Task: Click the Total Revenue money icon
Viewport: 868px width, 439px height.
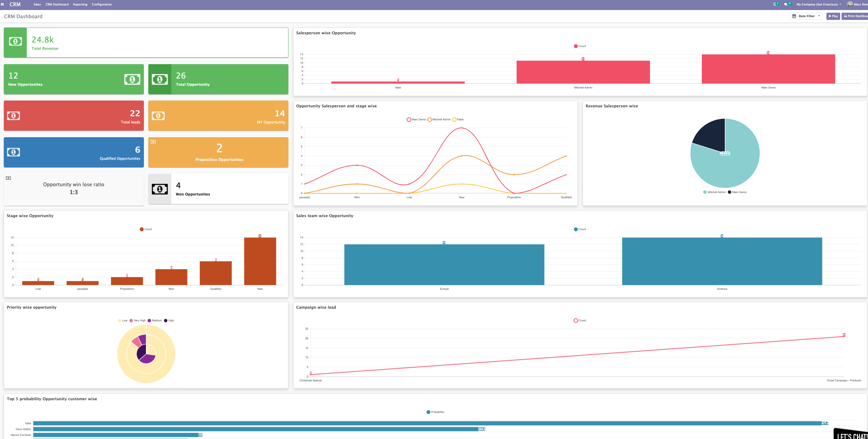Action: pyautogui.click(x=15, y=41)
